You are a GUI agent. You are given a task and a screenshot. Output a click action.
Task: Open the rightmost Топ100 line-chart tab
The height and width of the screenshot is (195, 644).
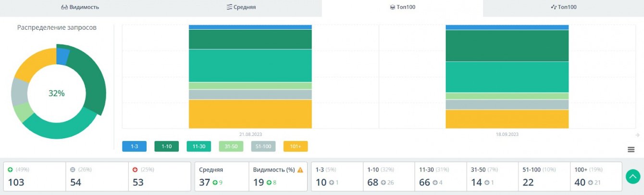(x=563, y=7)
